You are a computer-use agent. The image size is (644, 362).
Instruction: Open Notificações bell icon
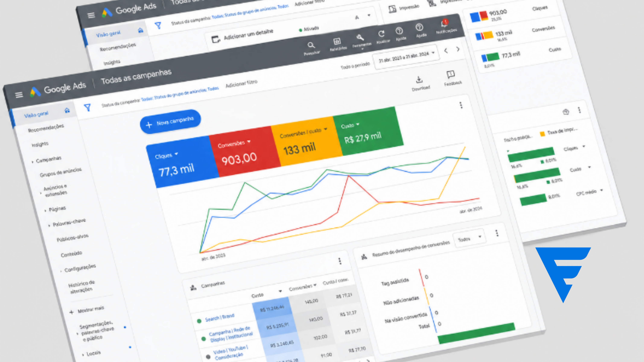click(444, 23)
